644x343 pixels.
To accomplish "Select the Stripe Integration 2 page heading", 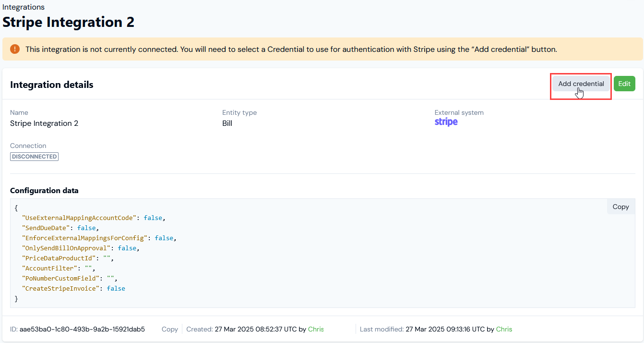I will coord(68,22).
